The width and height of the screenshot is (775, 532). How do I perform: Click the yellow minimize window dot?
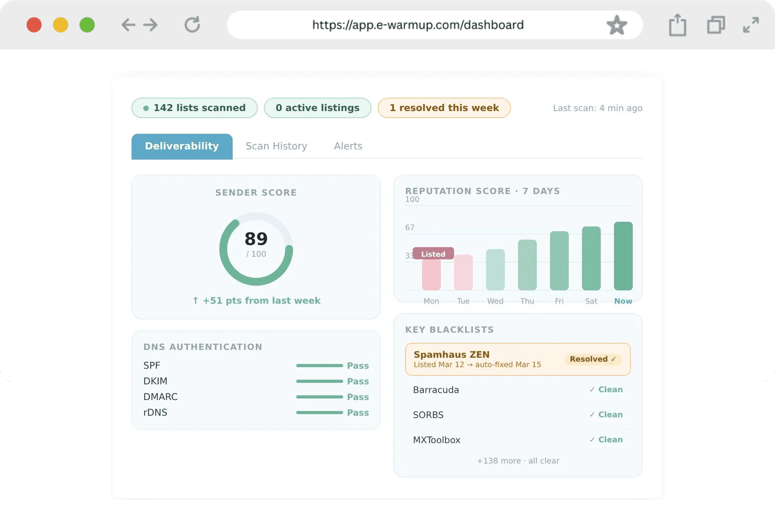coord(60,25)
